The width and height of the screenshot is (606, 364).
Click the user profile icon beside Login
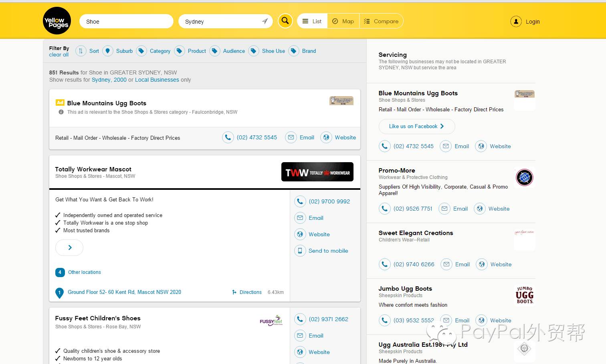[516, 22]
